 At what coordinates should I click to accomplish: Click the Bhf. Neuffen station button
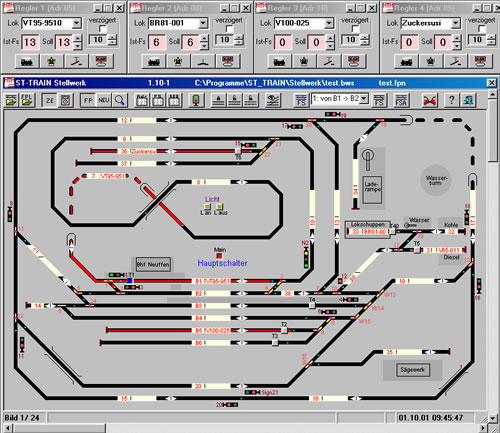click(x=153, y=265)
